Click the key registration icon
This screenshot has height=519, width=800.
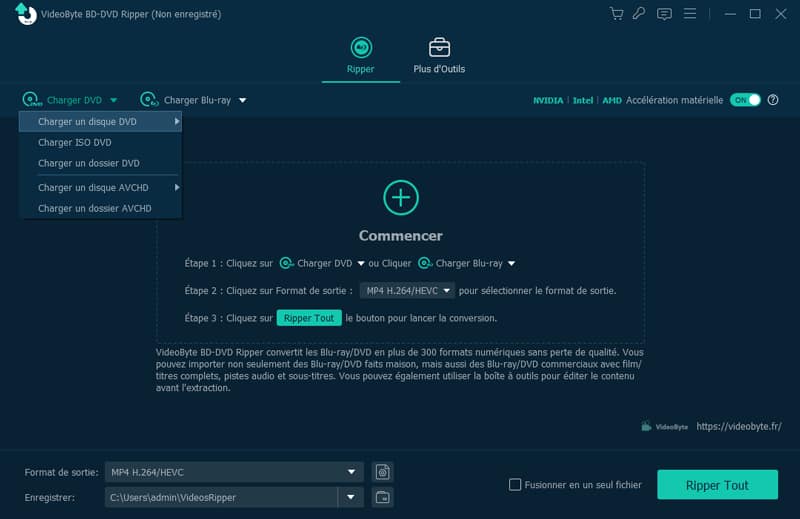pos(640,14)
